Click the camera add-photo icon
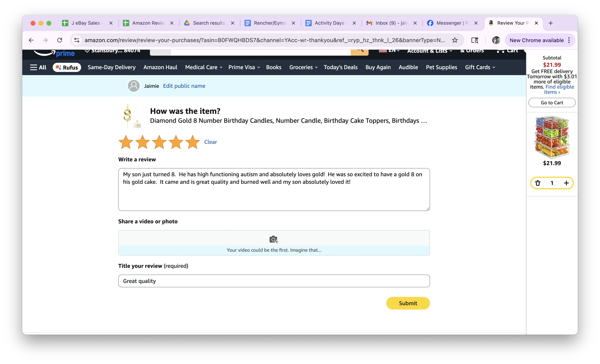The width and height of the screenshot is (600, 364). coord(274,239)
